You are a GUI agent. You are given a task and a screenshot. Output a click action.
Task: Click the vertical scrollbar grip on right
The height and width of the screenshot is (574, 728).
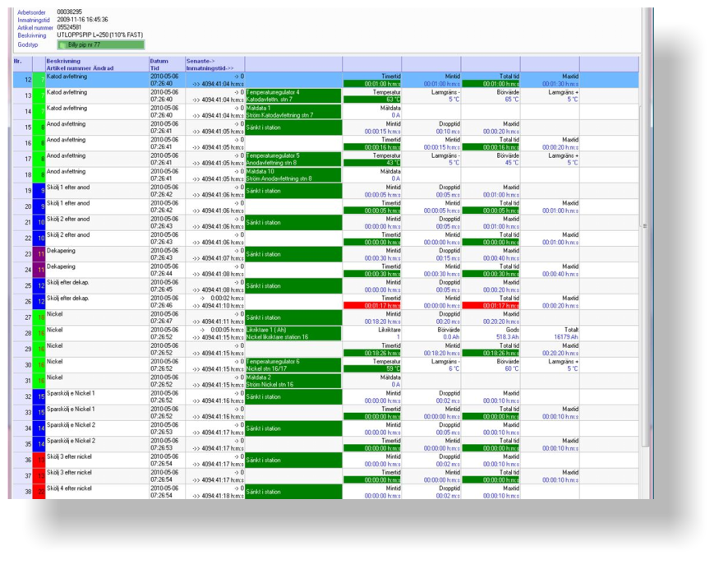[x=645, y=225]
